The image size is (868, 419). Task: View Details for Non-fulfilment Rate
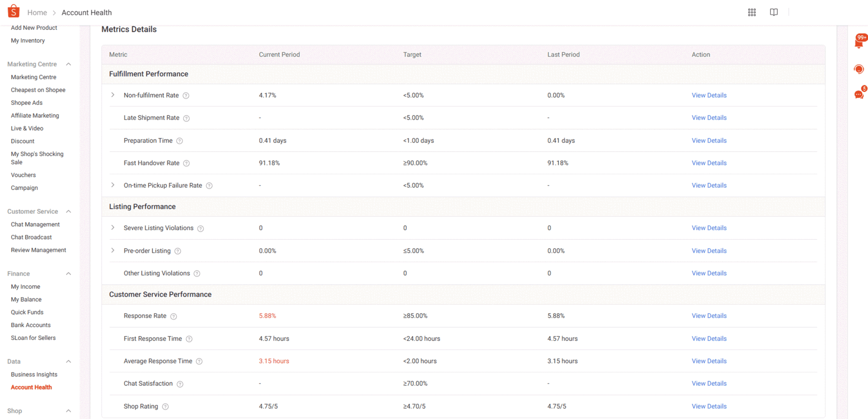(709, 95)
